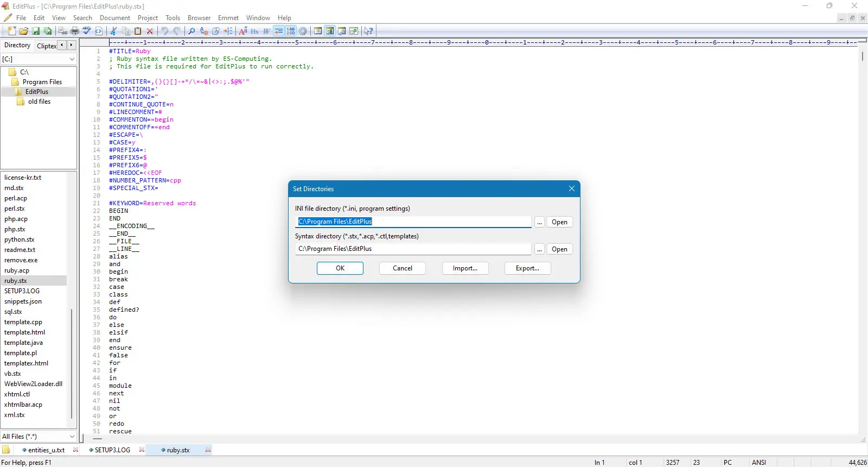Click Open next to INI file directory
The height and width of the screenshot is (467, 868).
click(559, 222)
